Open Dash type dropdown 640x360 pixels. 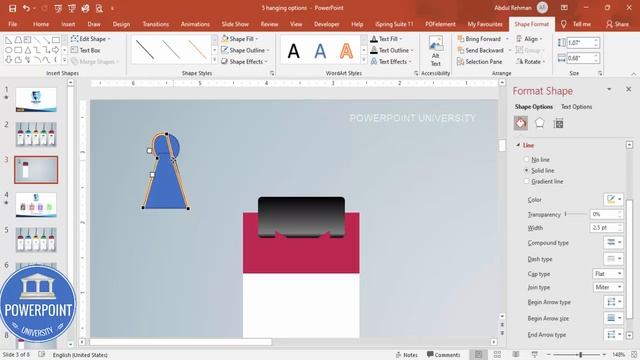613,259
